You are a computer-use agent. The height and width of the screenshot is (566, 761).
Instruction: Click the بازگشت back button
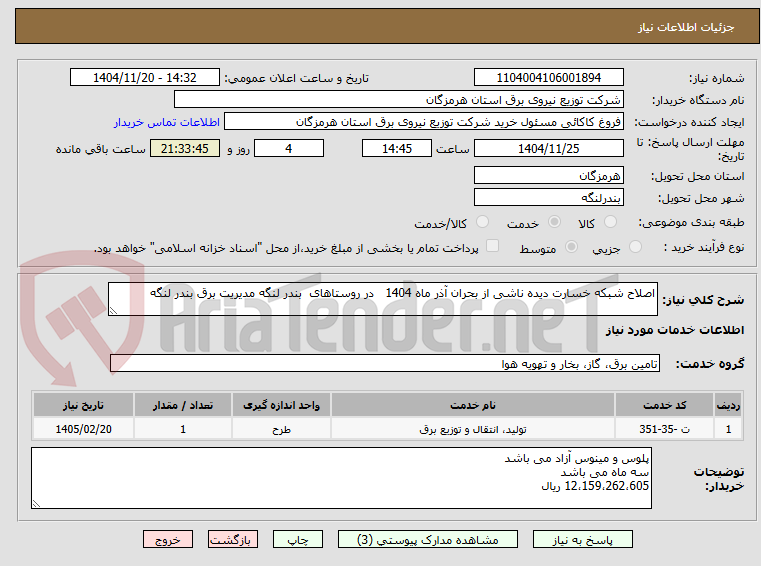pos(232,539)
